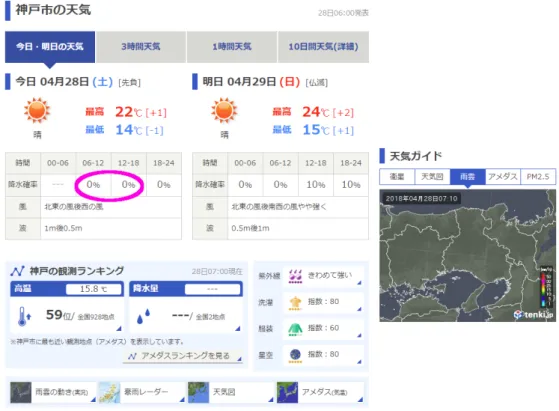Open the 1時間天気 tab
Image resolution: width=559 pixels, height=411 pixels.
pos(232,47)
